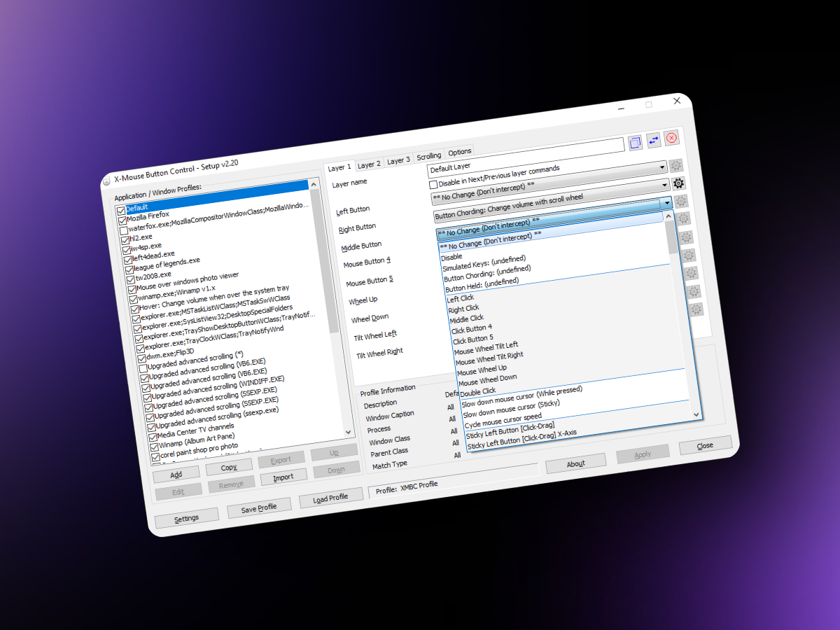This screenshot has height=630, width=840.
Task: Open the Options tab
Action: (460, 151)
